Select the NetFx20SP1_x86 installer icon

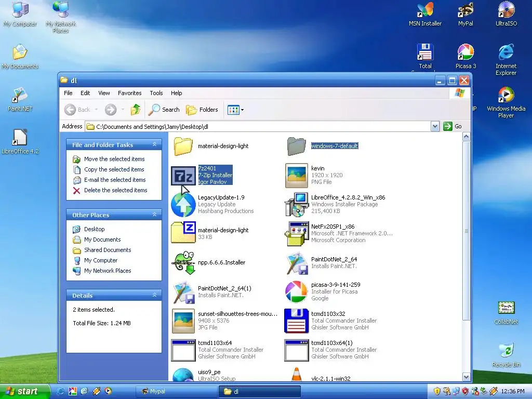coord(296,234)
